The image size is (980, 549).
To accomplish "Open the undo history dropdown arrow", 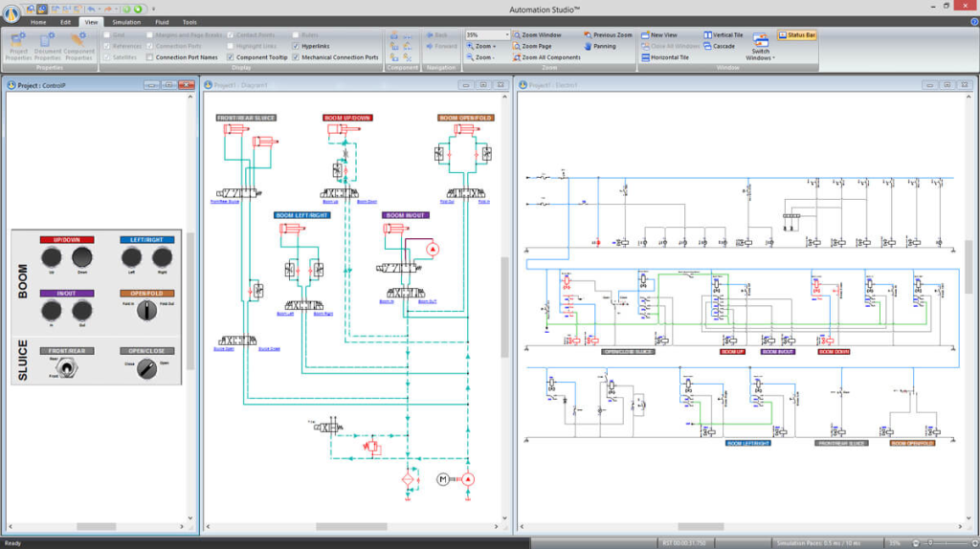I will pyautogui.click(x=100, y=10).
